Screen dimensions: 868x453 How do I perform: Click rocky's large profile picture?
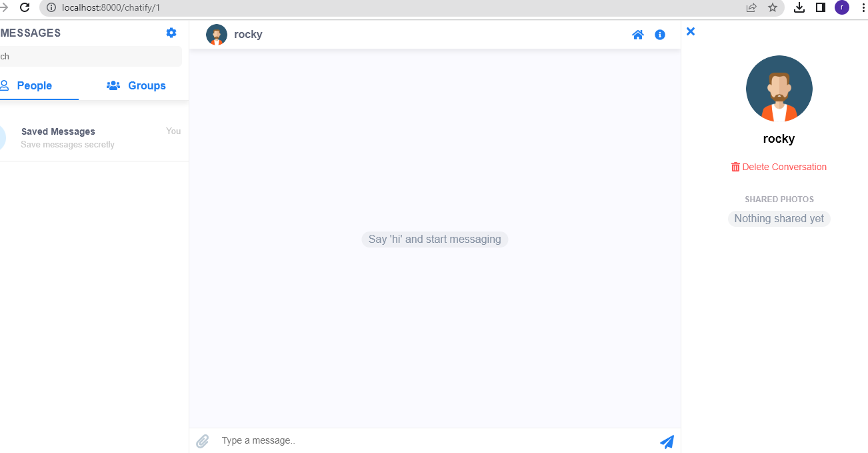pyautogui.click(x=779, y=89)
